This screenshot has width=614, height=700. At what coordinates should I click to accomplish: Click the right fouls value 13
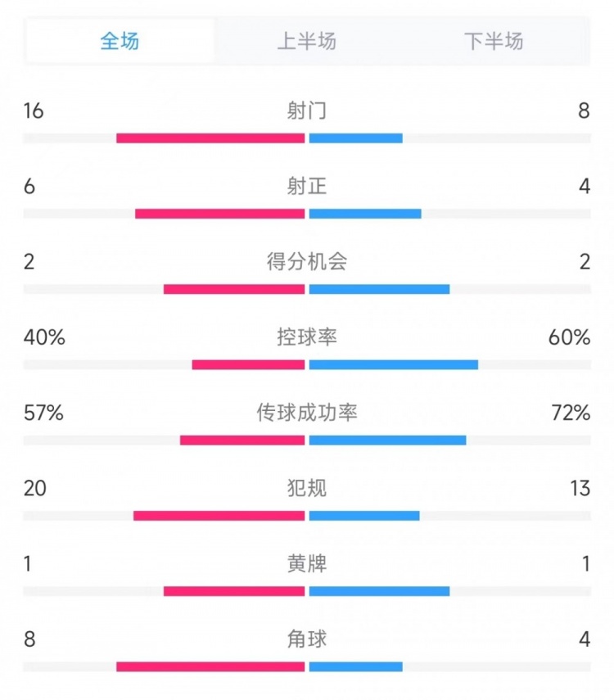(580, 489)
